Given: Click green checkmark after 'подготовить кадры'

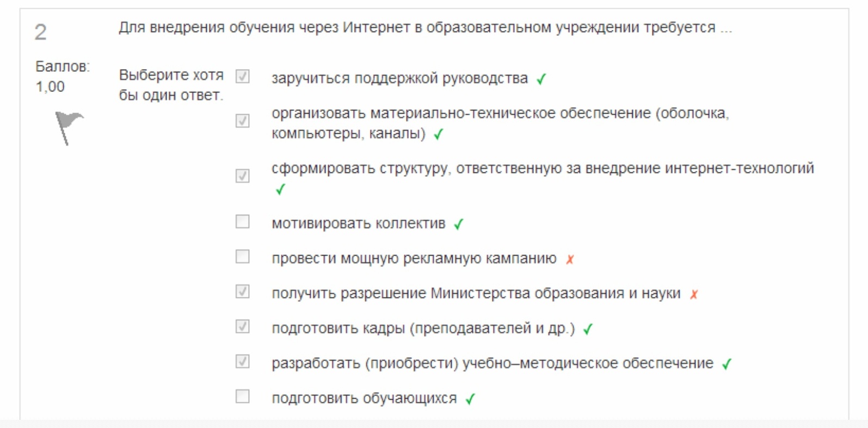Looking at the screenshot, I should (588, 330).
